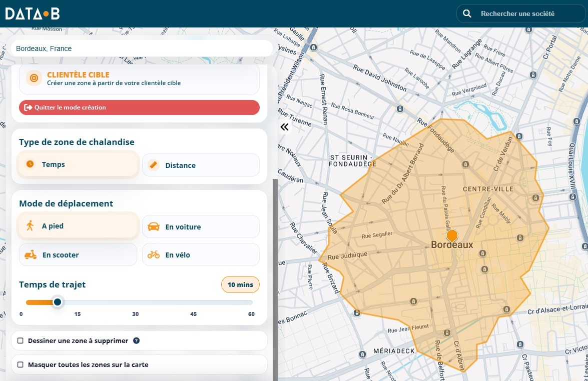Click the Temps de trajet label

(x=52, y=284)
